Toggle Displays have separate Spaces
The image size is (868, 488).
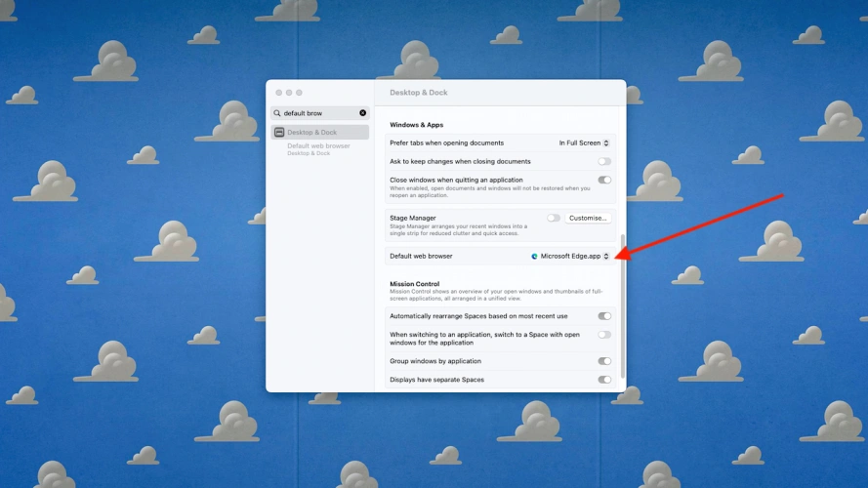(604, 380)
